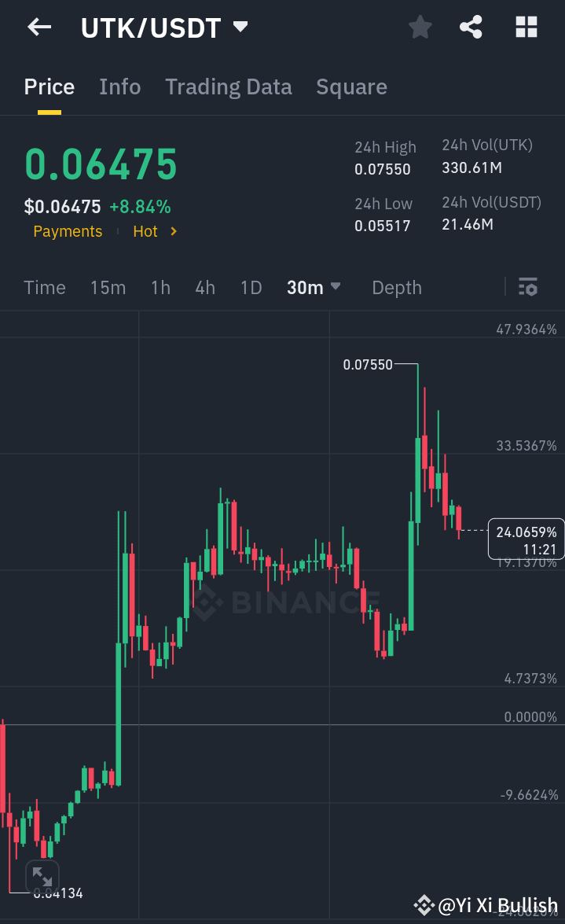
Task: Tap the 0.07550 high price marker on chart
Action: [366, 364]
